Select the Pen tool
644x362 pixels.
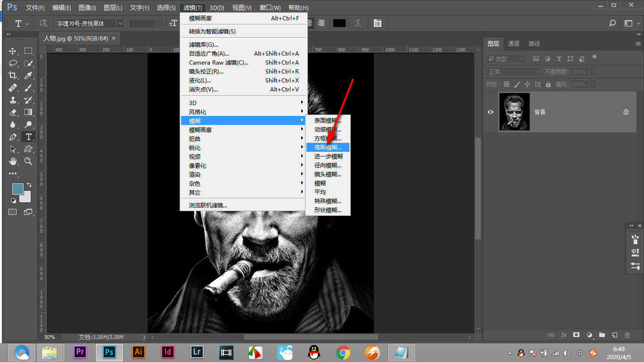13,137
